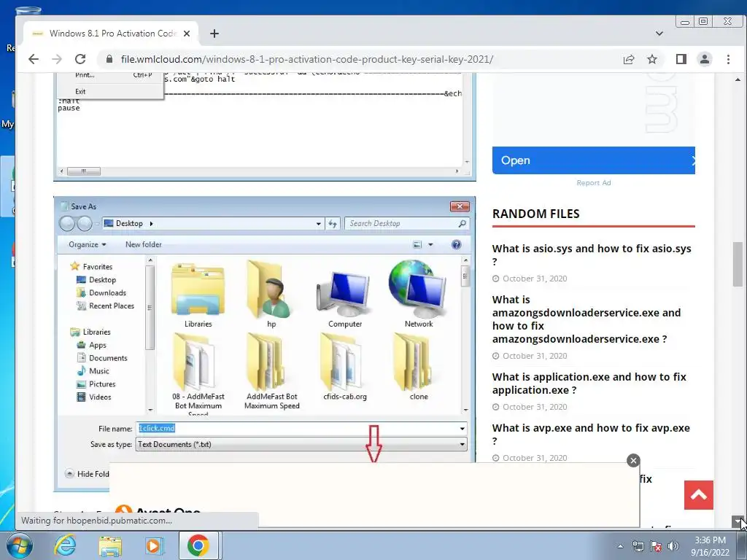Click the browser forward arrow

(x=57, y=59)
